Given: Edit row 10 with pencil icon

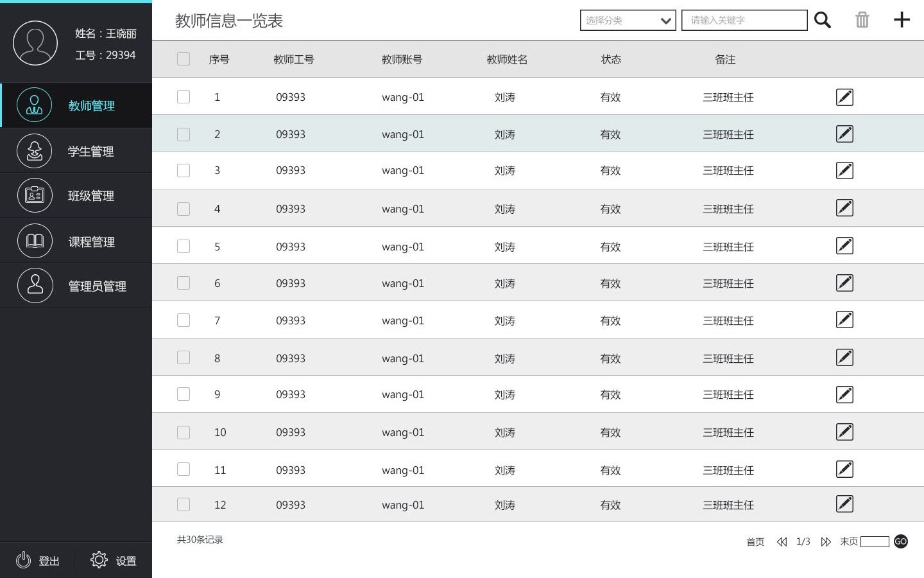Looking at the screenshot, I should (844, 432).
